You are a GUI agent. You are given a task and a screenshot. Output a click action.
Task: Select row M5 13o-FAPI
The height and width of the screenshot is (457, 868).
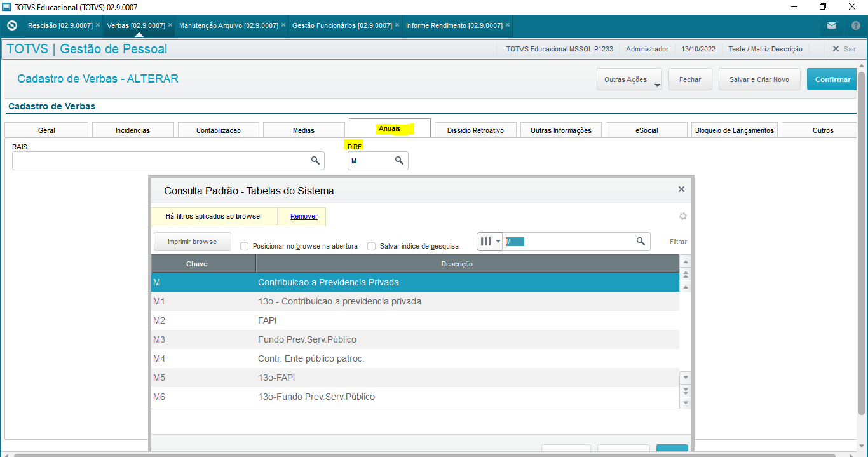tap(415, 378)
